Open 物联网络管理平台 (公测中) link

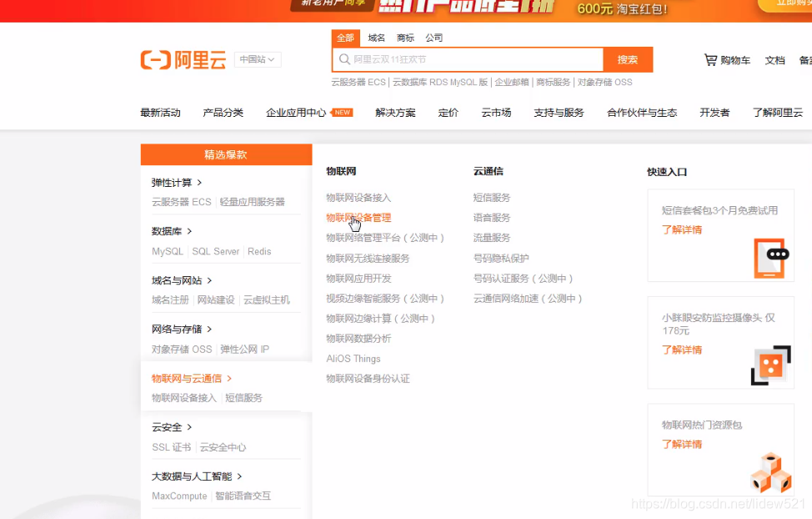point(385,238)
